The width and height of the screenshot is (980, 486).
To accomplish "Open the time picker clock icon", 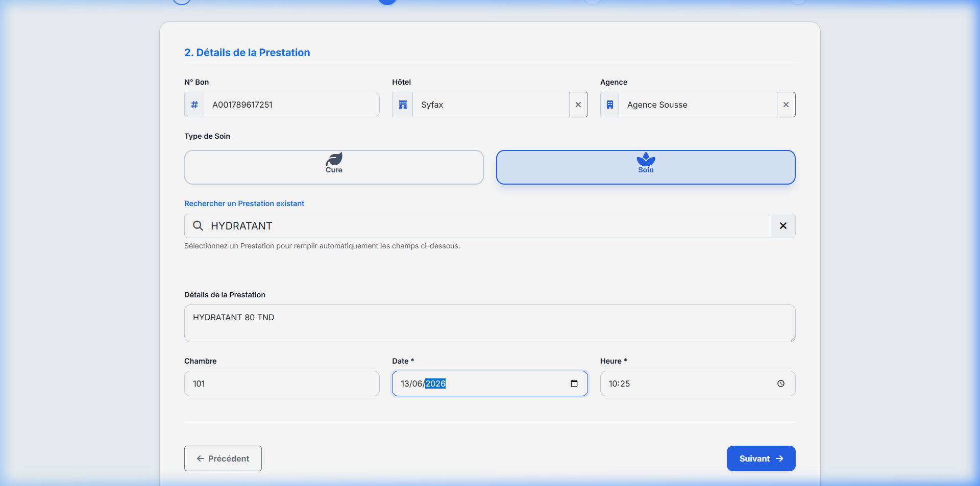I will tap(781, 383).
